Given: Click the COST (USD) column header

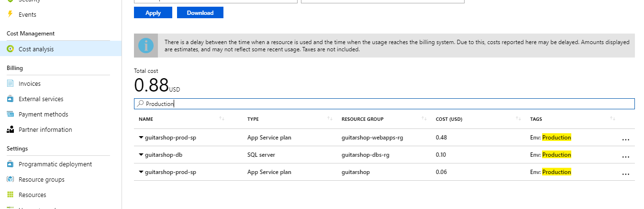Looking at the screenshot, I should point(448,119).
